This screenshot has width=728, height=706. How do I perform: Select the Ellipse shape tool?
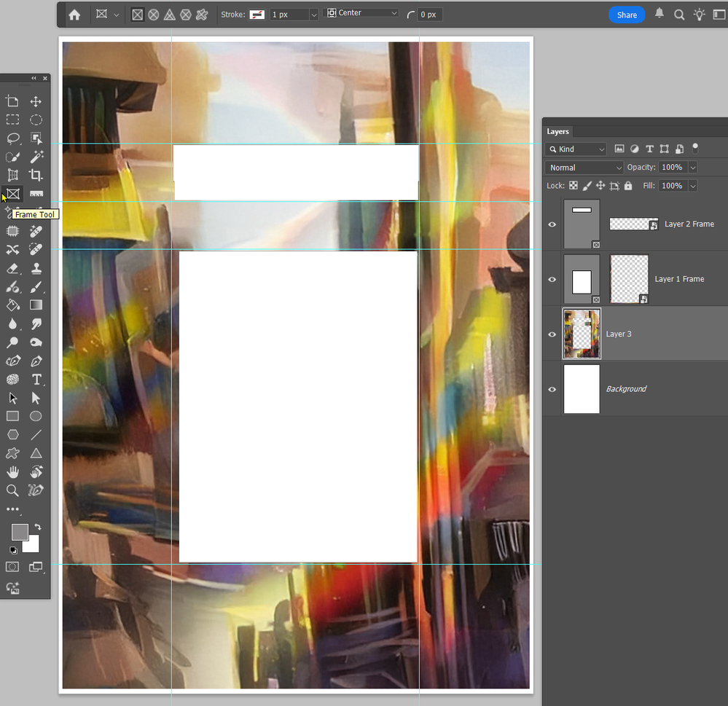point(36,416)
